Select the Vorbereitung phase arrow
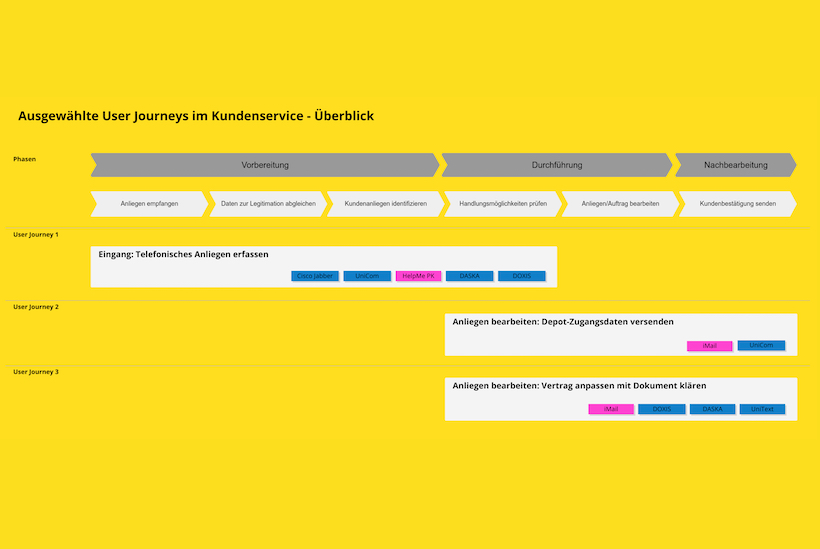Image resolution: width=820 pixels, height=549 pixels. pos(265,165)
